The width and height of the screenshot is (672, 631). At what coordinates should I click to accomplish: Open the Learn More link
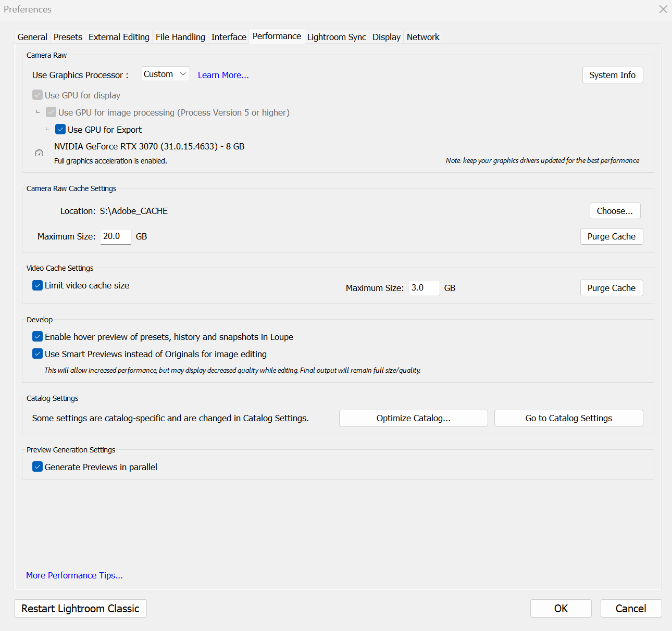[x=223, y=74]
